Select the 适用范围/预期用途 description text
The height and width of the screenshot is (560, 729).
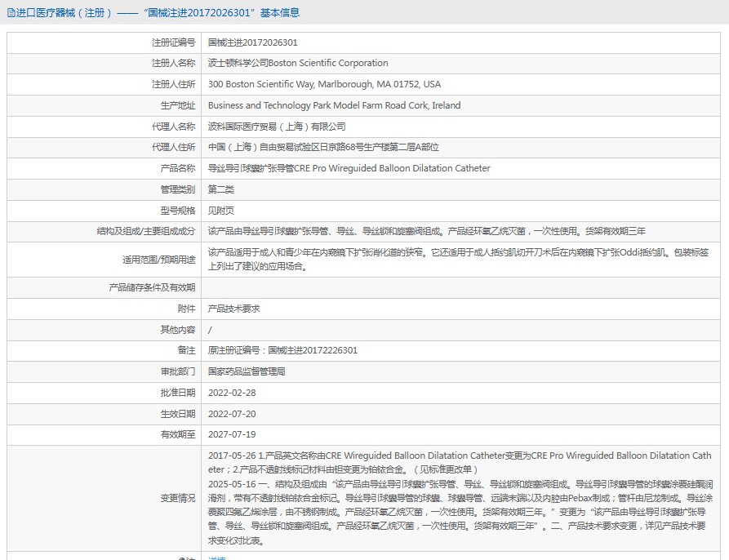pyautogui.click(x=457, y=260)
